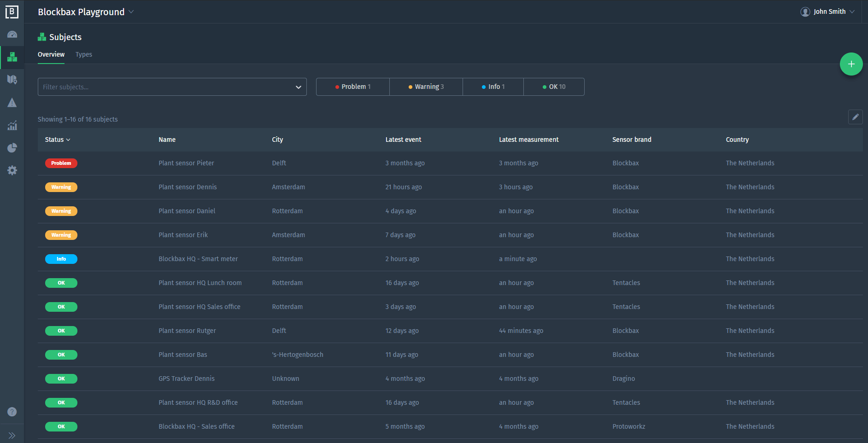Open Settings via the gear icon
Viewport: 868px width, 443px height.
tap(12, 170)
